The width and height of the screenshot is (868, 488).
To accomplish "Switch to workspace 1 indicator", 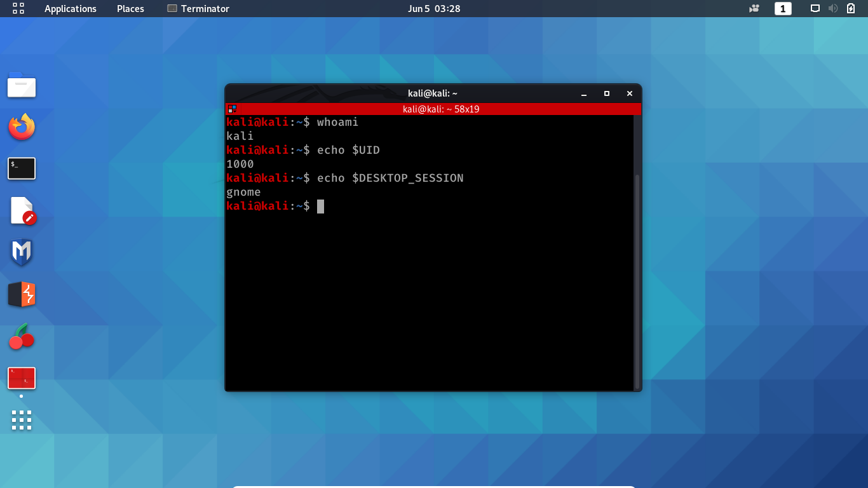I will (783, 8).
